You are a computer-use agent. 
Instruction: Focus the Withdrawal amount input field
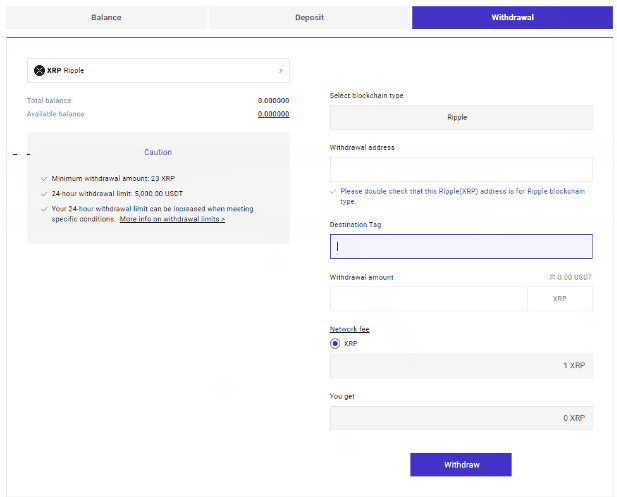(x=429, y=299)
